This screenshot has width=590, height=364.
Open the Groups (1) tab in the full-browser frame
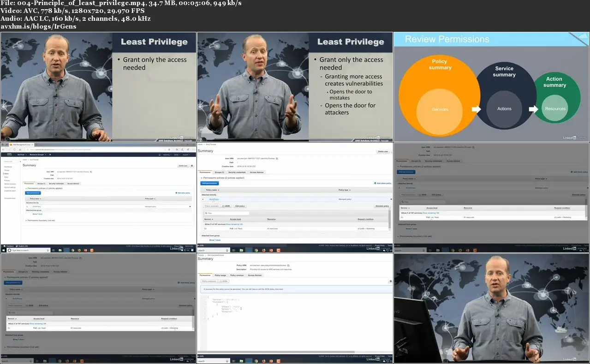(x=42, y=184)
